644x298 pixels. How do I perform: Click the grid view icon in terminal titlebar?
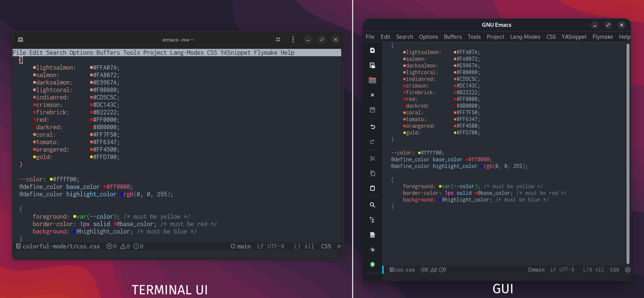[x=278, y=39]
